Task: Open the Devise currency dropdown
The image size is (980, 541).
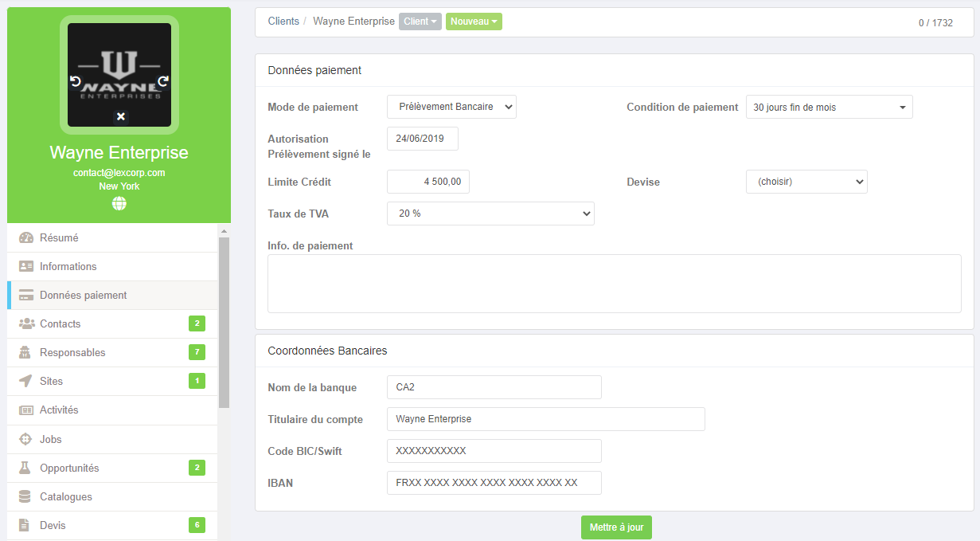Action: [806, 182]
